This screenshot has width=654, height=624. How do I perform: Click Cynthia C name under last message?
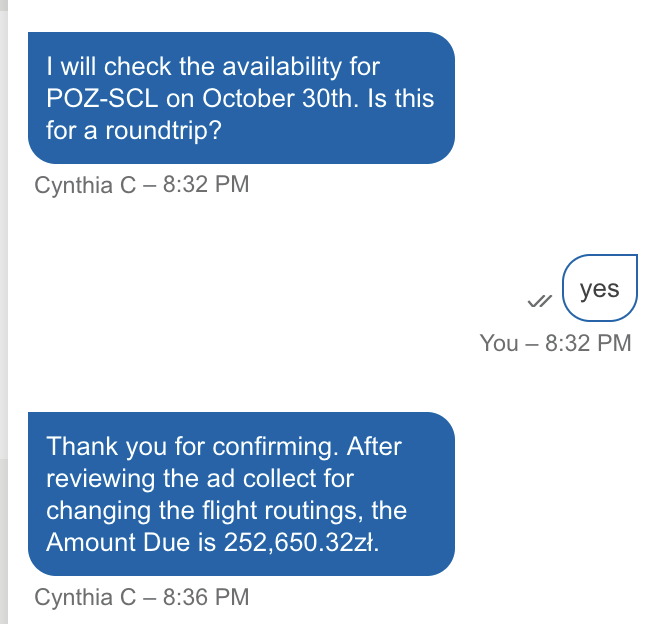pos(85,597)
